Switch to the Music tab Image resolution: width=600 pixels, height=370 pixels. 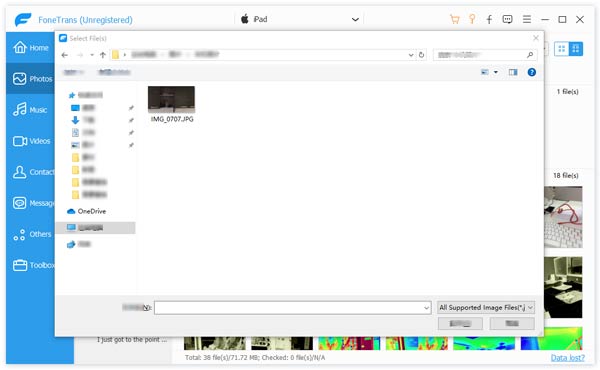tap(31, 110)
